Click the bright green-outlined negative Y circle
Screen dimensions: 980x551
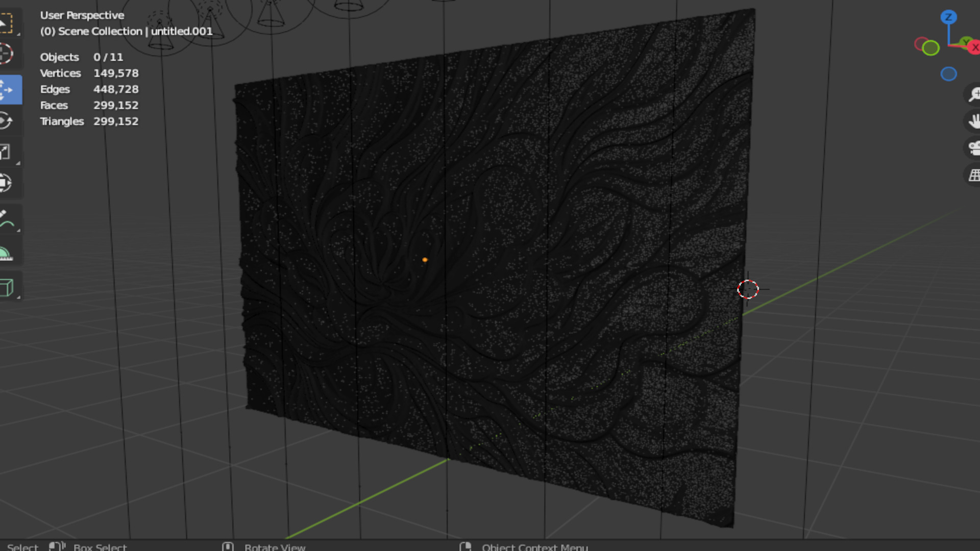pyautogui.click(x=931, y=48)
